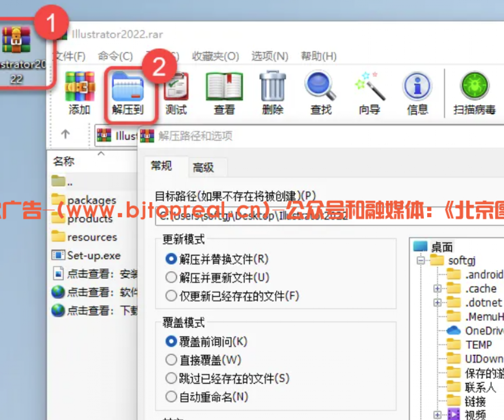Select the 链接 folder in tree
The image size is (504, 420).
pos(466,401)
